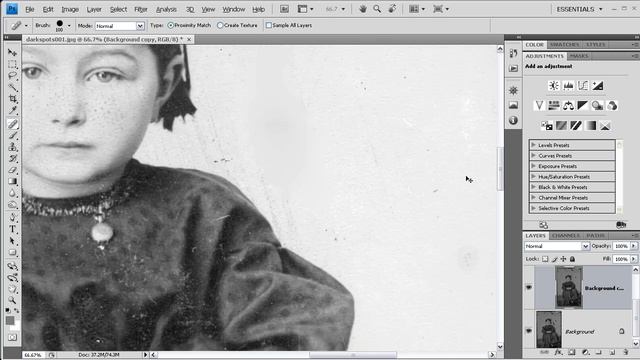Open the brush Mode dropdown
Viewport: 640px width, 360px height.
140,26
